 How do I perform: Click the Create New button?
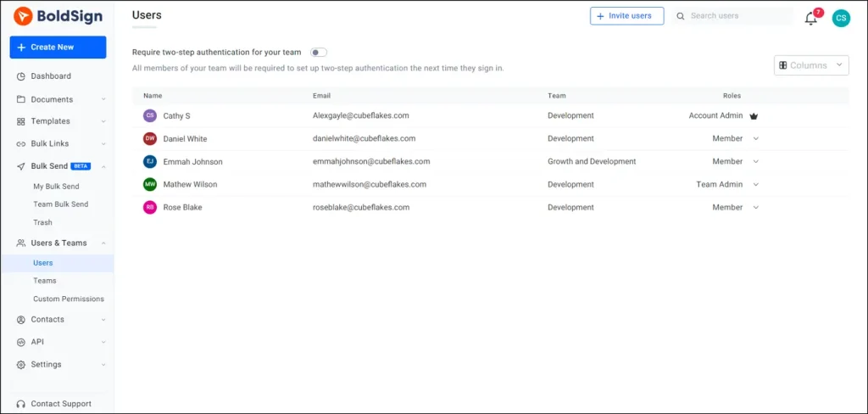click(58, 48)
